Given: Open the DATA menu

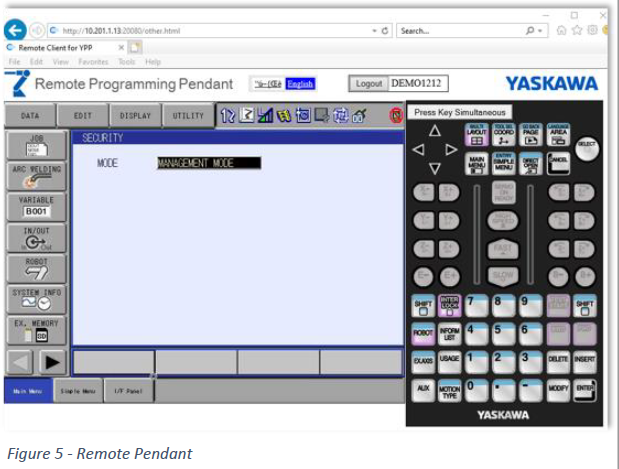Looking at the screenshot, I should [x=30, y=116].
